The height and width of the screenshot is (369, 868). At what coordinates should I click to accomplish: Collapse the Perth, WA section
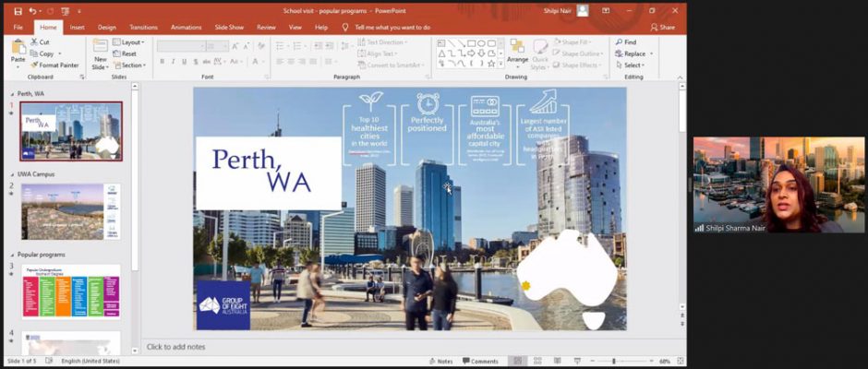pyautogui.click(x=13, y=94)
